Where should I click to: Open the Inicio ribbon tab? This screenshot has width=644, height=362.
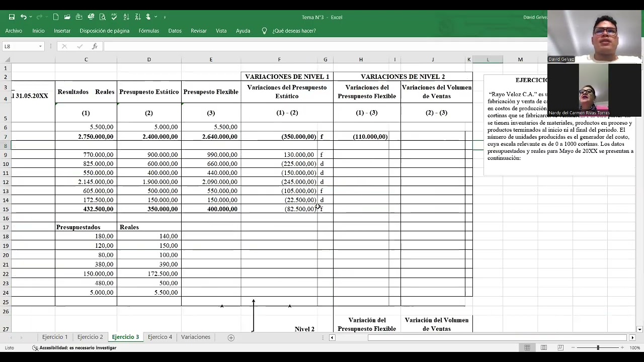pos(38,31)
